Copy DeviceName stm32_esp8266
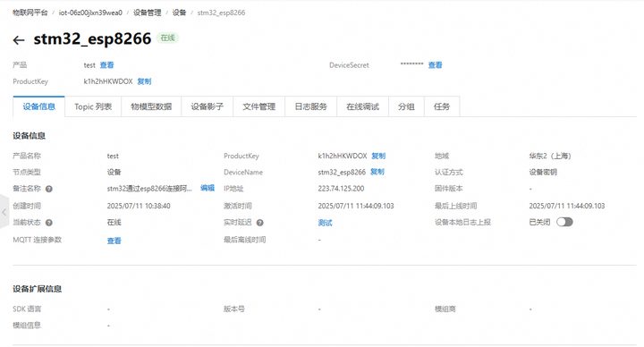 pyautogui.click(x=377, y=172)
